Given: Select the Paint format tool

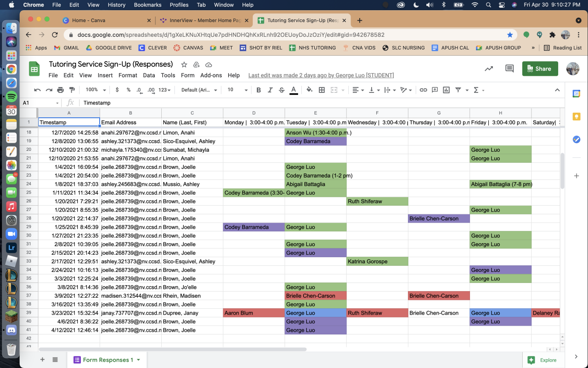Looking at the screenshot, I should point(72,90).
